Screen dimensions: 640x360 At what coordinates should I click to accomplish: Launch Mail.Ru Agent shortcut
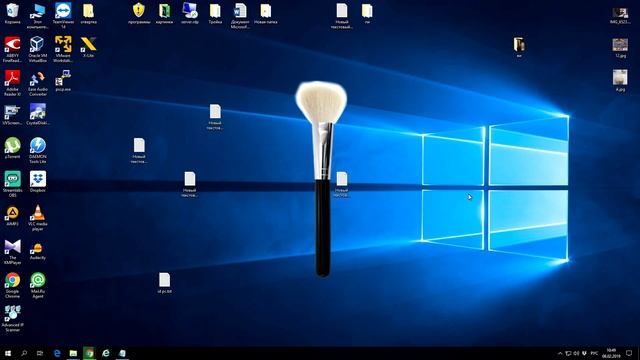pos(38,285)
